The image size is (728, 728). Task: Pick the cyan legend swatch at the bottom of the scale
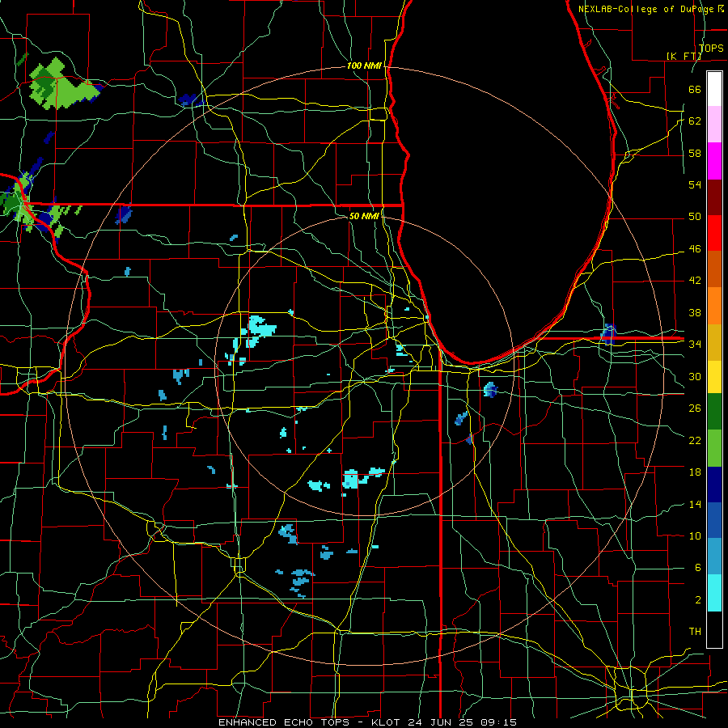click(x=714, y=593)
